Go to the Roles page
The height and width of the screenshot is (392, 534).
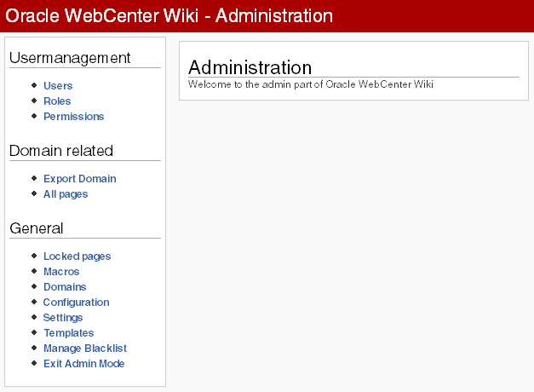point(57,101)
